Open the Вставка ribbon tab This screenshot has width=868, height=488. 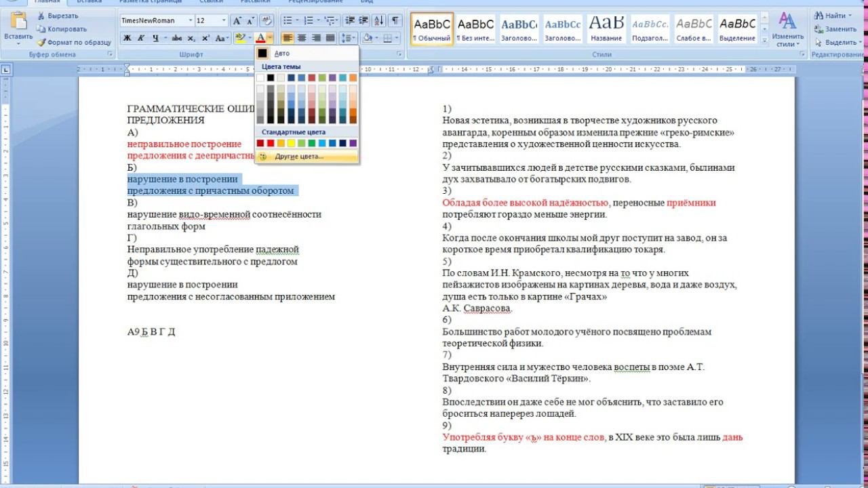click(90, 2)
